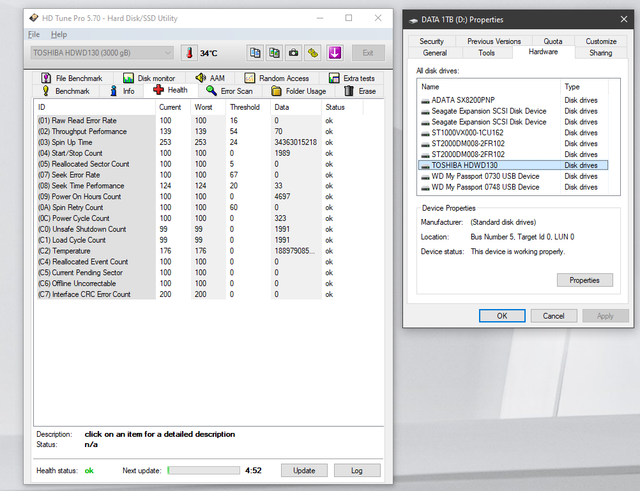Screen dimensions: 640x491
Task: Switch to the Erase tab
Action: (360, 91)
